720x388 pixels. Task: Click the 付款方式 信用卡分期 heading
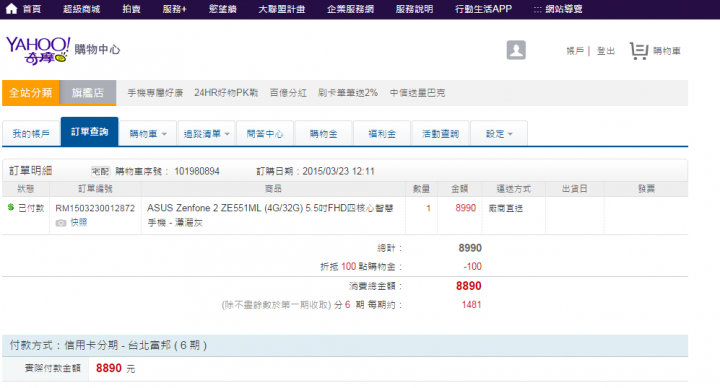tap(108, 345)
